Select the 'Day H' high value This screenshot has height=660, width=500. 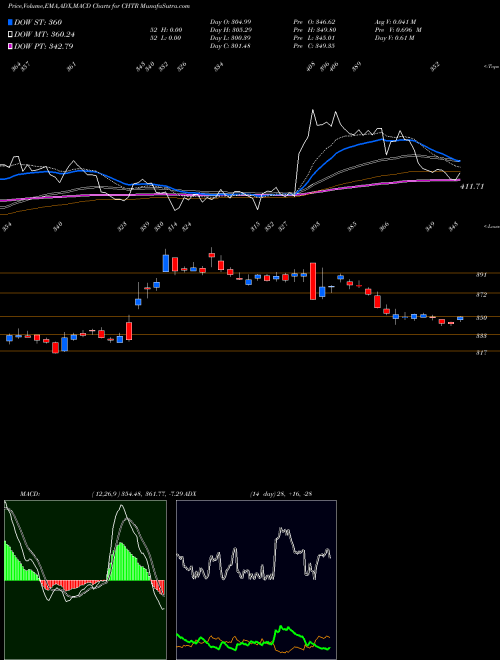point(231,30)
